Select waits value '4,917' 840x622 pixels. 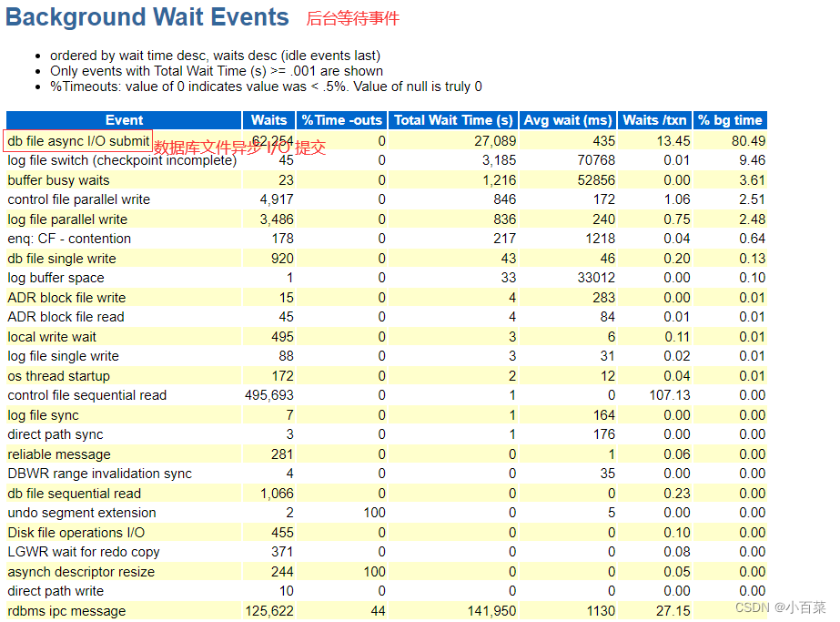click(x=277, y=199)
